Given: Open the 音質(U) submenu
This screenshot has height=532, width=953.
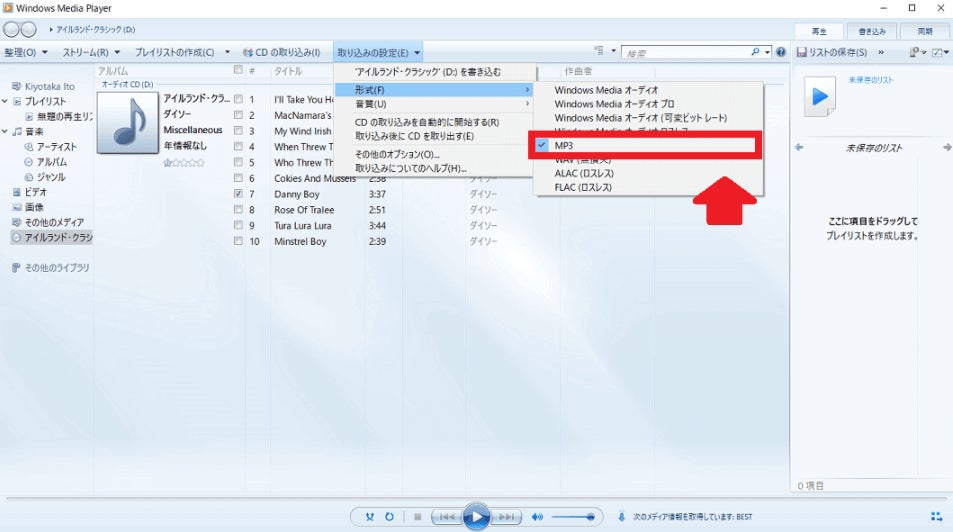Looking at the screenshot, I should [x=435, y=104].
